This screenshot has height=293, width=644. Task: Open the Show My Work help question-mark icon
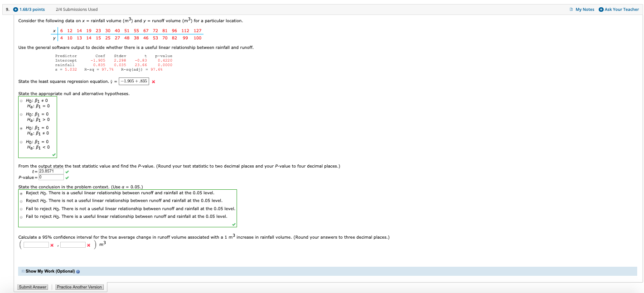tap(77, 270)
